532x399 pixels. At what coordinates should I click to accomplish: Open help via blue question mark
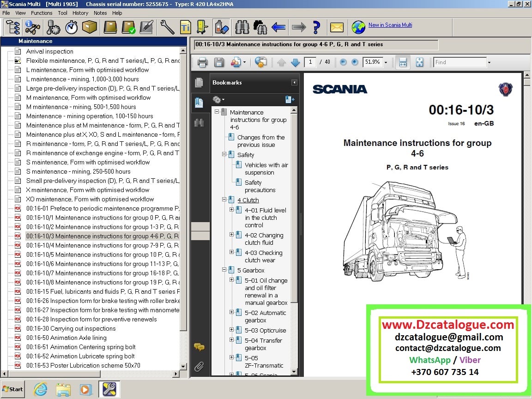316,27
